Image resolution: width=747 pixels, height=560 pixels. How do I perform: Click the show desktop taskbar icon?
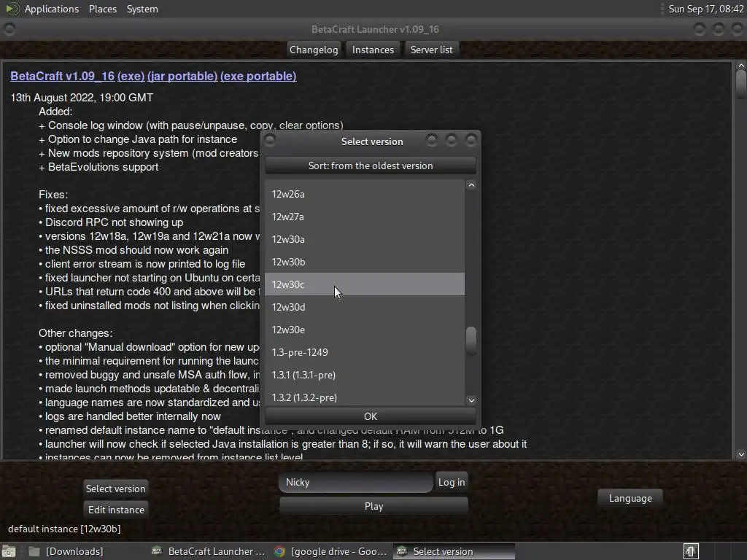click(x=9, y=551)
